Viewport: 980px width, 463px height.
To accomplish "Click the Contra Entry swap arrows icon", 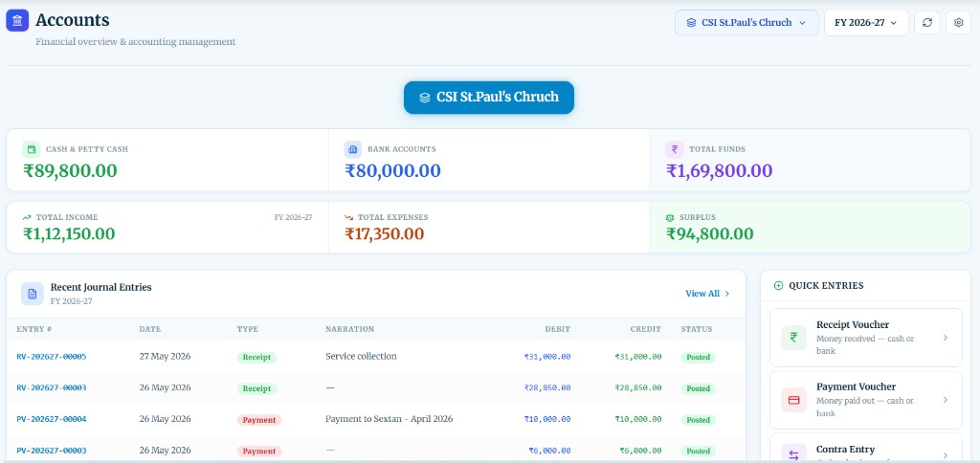I will (x=793, y=455).
